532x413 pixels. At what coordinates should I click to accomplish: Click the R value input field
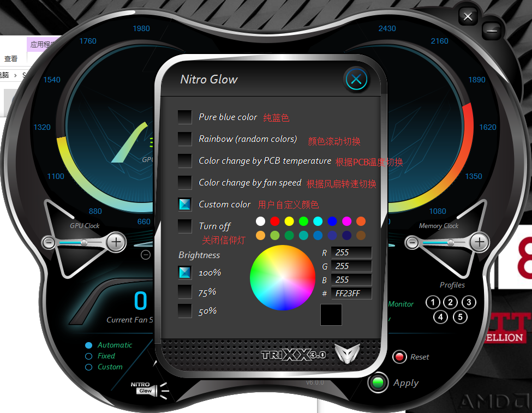click(x=351, y=253)
